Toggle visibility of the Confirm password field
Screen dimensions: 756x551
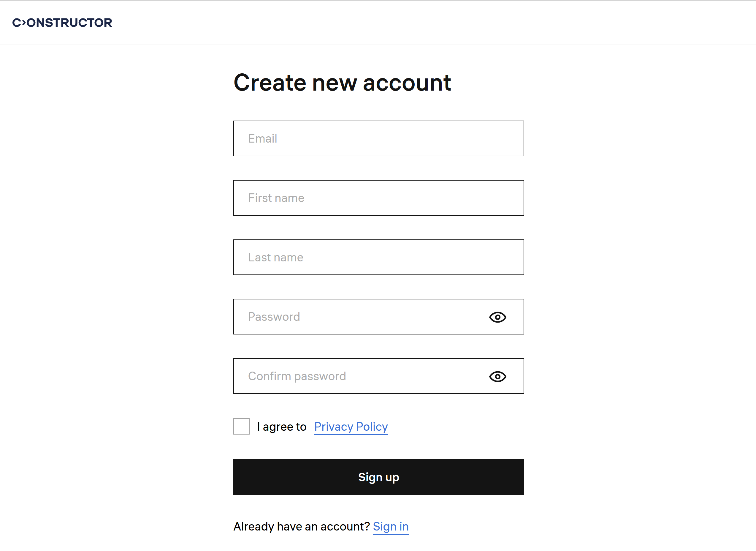click(x=497, y=377)
